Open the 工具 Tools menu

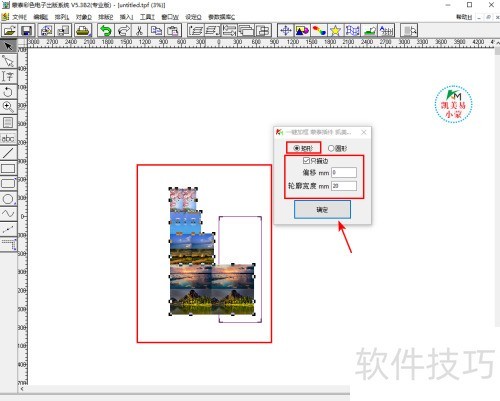(x=147, y=17)
